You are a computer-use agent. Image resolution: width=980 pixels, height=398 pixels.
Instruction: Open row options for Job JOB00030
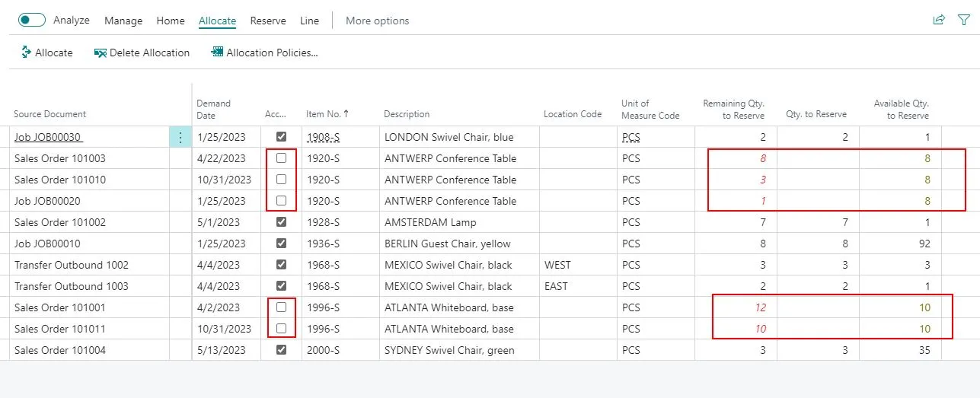[180, 137]
